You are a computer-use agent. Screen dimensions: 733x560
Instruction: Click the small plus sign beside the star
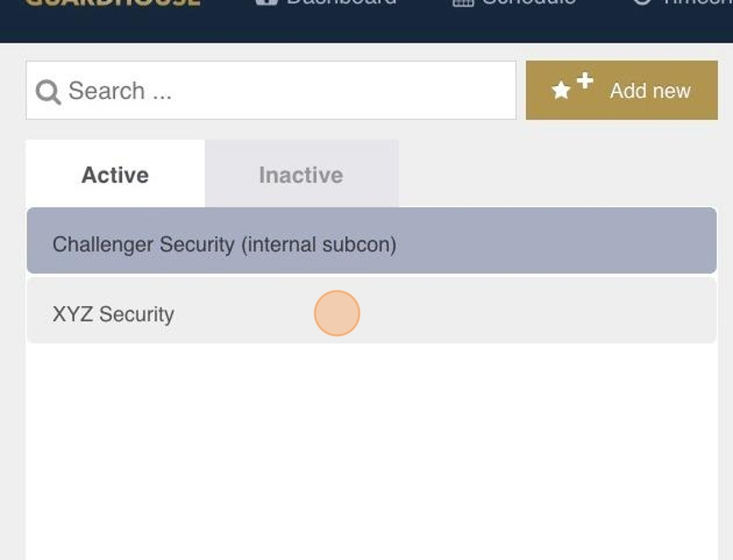pyautogui.click(x=585, y=81)
